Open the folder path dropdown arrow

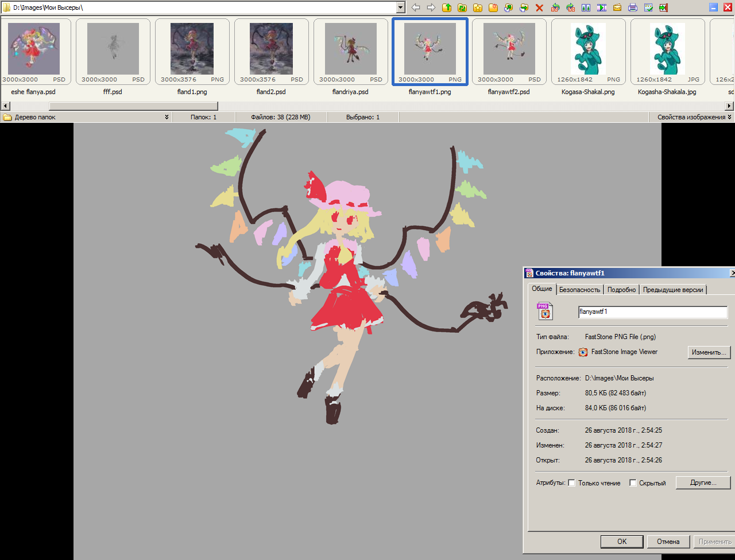click(x=401, y=7)
